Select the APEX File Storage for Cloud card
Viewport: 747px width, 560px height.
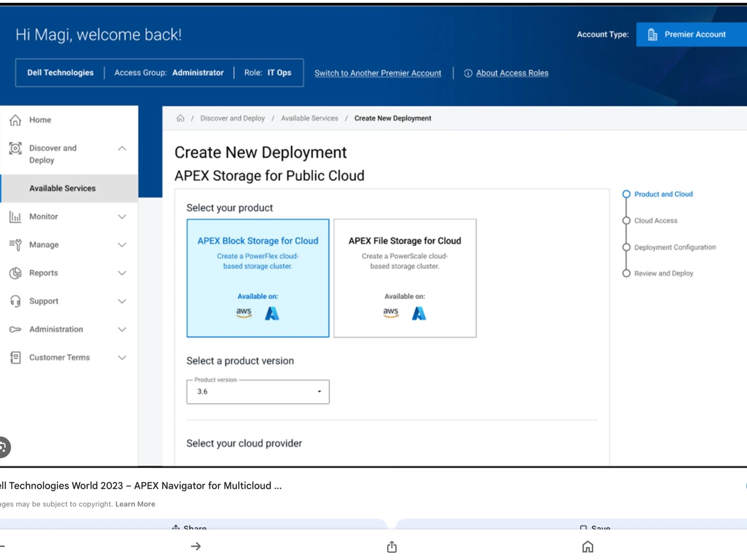pyautogui.click(x=405, y=278)
